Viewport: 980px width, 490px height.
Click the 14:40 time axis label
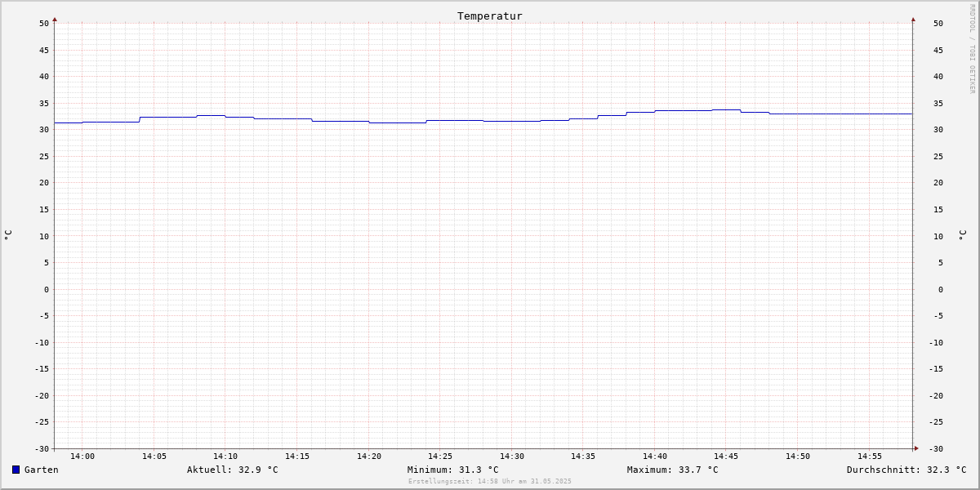coord(655,456)
